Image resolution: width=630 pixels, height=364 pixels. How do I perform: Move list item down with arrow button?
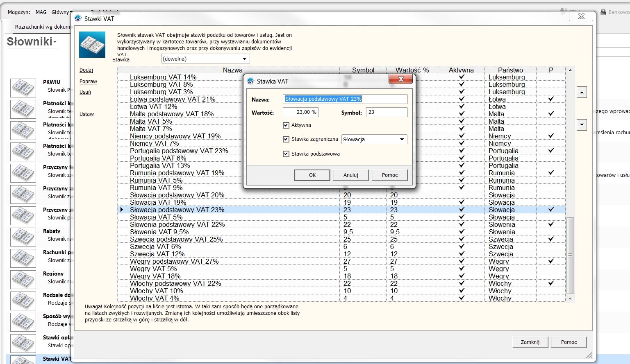pos(582,125)
